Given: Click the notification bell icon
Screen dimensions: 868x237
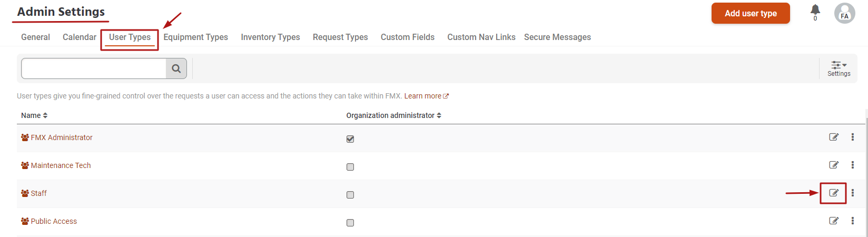Looking at the screenshot, I should (815, 10).
